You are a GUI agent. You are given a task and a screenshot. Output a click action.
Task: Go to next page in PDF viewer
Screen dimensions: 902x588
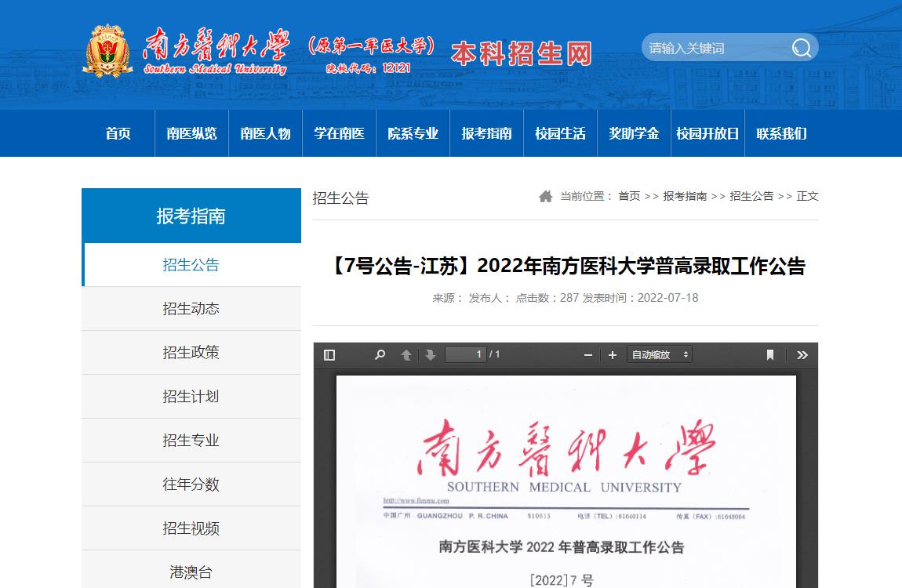pos(431,354)
